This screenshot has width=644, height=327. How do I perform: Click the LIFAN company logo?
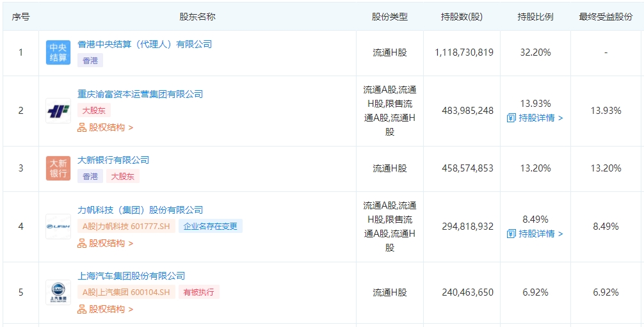click(x=58, y=227)
